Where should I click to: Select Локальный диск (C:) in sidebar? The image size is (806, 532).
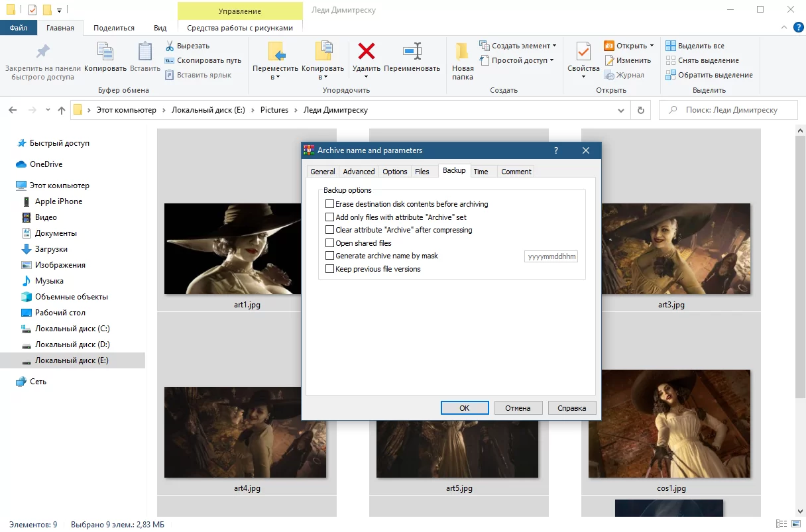(x=72, y=329)
